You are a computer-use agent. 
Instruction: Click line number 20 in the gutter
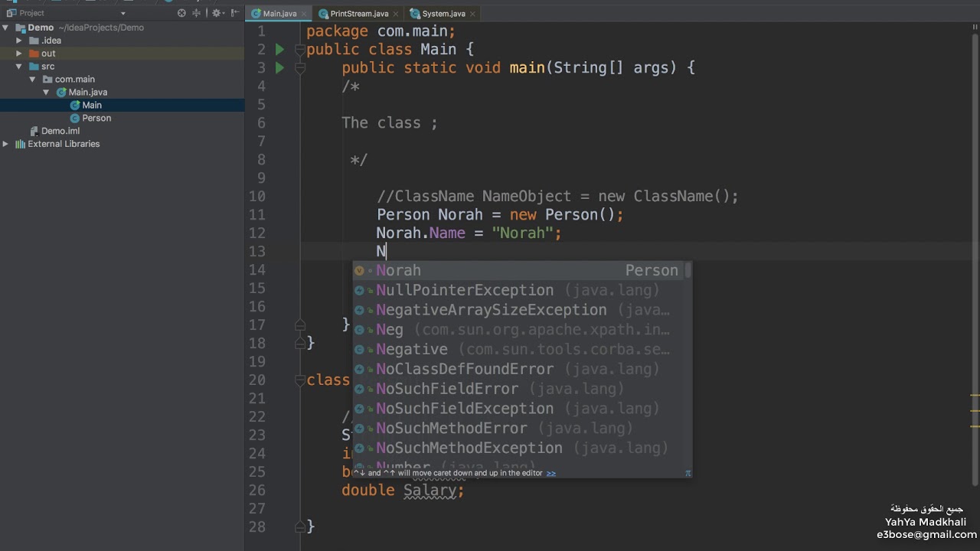256,380
